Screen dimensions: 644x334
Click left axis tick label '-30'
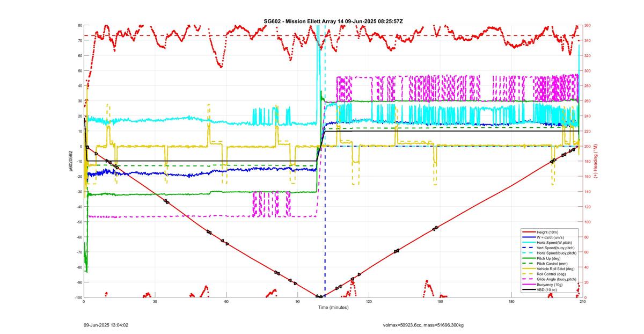click(x=78, y=192)
